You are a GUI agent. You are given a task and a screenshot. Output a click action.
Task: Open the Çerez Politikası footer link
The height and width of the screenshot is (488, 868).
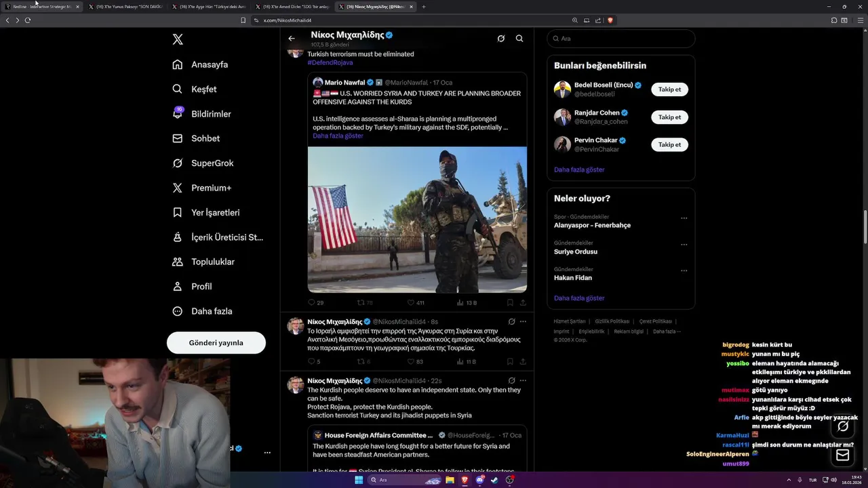[656, 321]
